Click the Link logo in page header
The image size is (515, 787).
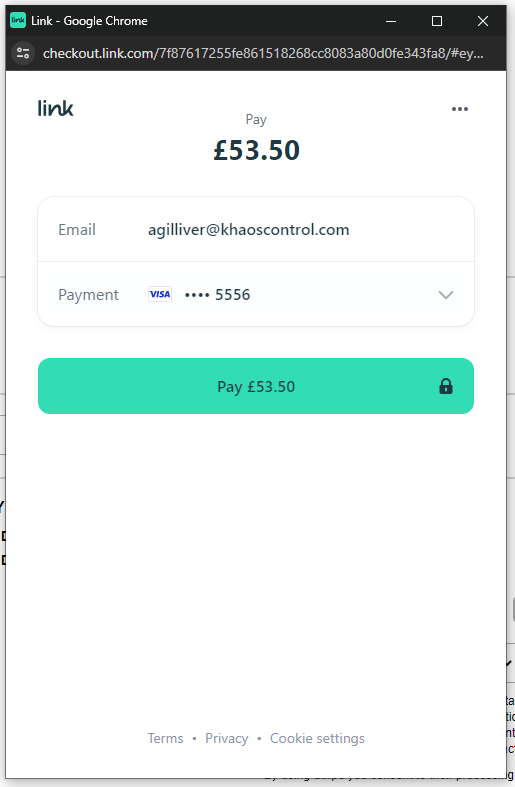(x=56, y=108)
